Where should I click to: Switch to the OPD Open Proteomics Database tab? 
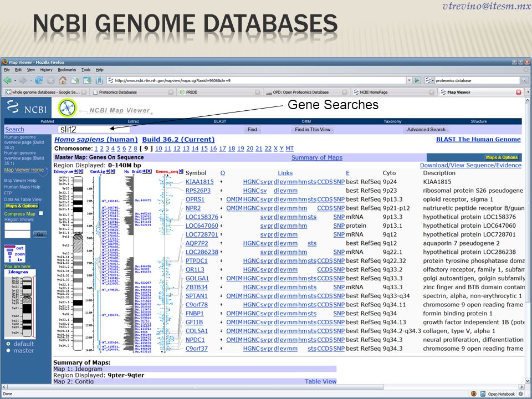pyautogui.click(x=306, y=92)
